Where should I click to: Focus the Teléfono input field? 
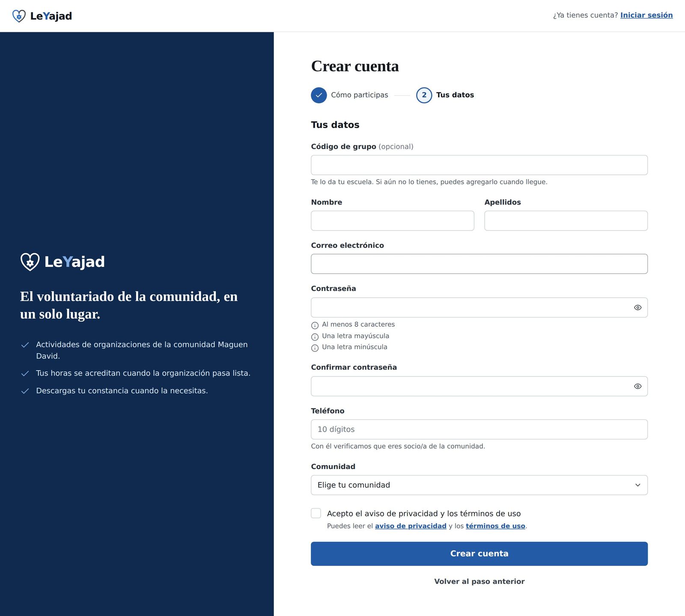(x=479, y=429)
